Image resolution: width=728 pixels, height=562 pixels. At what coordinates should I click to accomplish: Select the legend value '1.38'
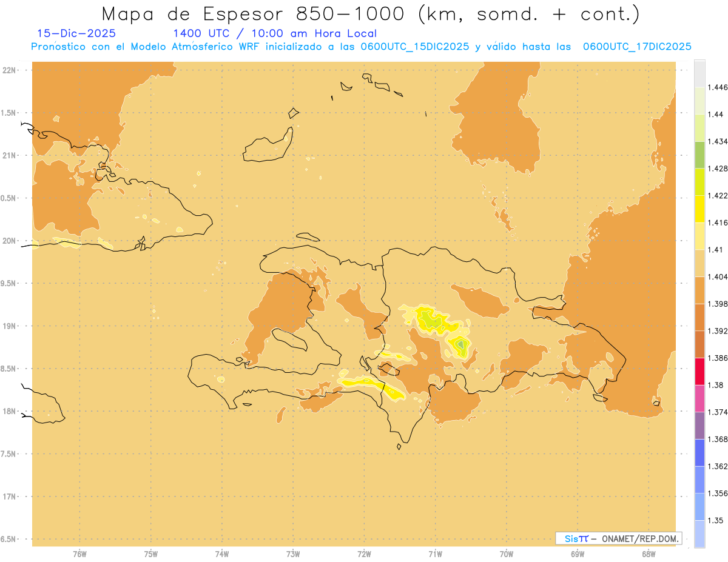pos(716,385)
